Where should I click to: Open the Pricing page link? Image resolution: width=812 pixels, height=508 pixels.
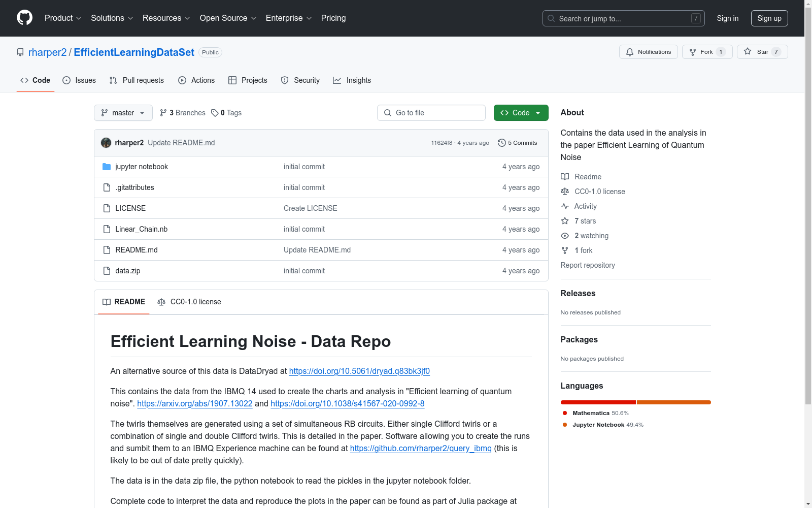[x=333, y=18]
